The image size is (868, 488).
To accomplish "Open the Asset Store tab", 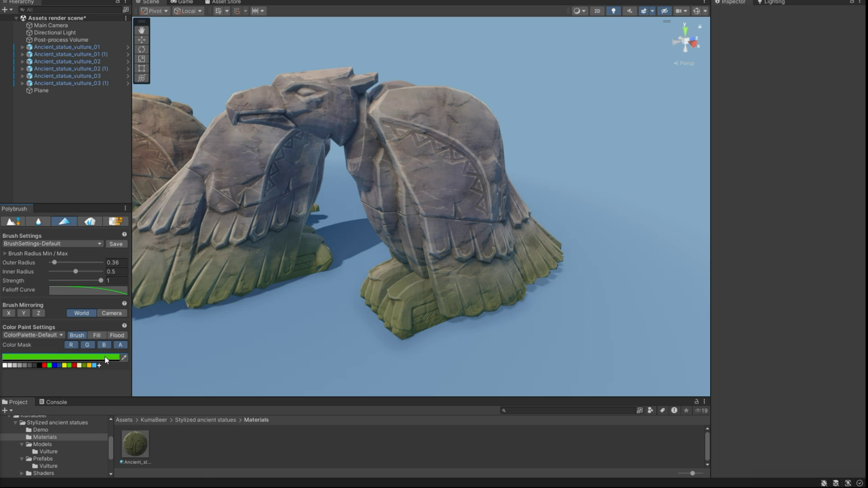I will click(x=223, y=2).
